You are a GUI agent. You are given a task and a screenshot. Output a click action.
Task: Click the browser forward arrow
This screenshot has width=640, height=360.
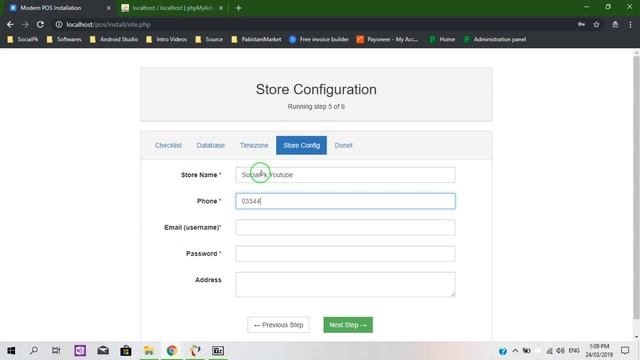[x=25, y=24]
